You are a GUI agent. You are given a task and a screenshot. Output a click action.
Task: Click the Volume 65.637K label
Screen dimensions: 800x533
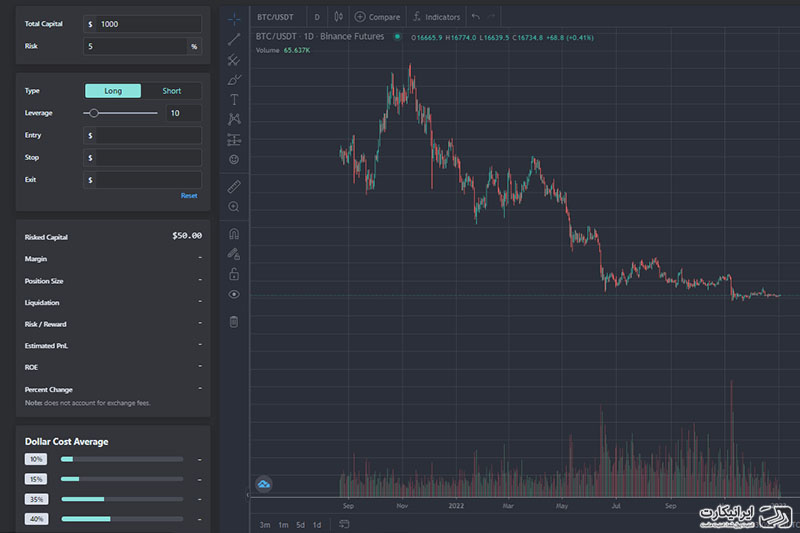(283, 50)
